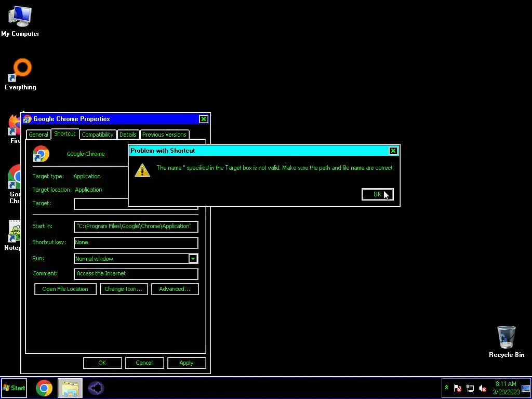Image resolution: width=532 pixels, height=399 pixels.
Task: Click the muted volume tray icon
Action: point(483,388)
